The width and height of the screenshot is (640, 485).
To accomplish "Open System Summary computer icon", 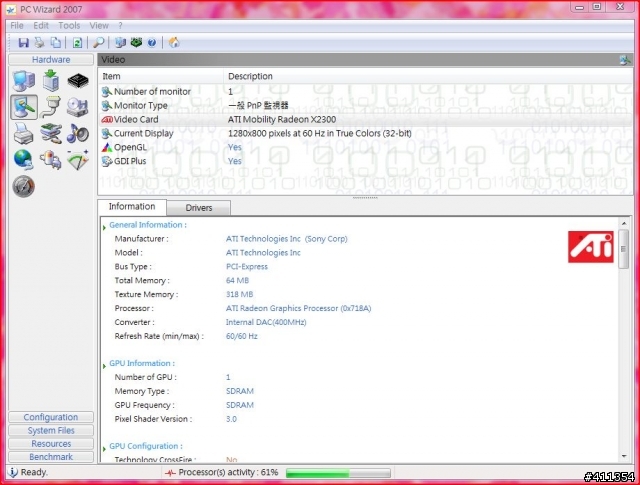I will pyautogui.click(x=24, y=80).
